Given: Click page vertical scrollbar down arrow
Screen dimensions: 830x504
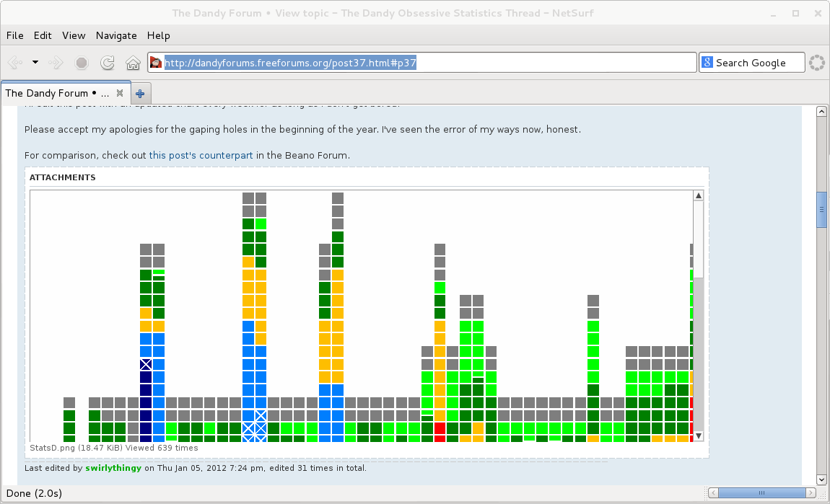Looking at the screenshot, I should 821,479.
